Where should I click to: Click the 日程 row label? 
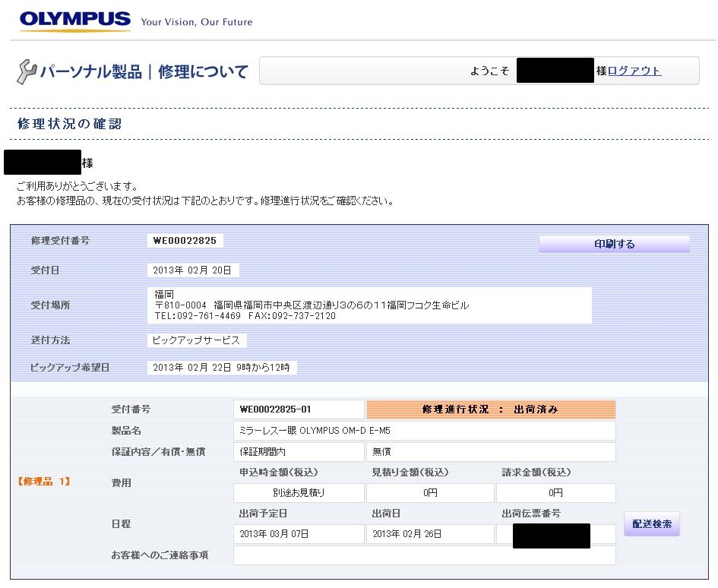(121, 524)
